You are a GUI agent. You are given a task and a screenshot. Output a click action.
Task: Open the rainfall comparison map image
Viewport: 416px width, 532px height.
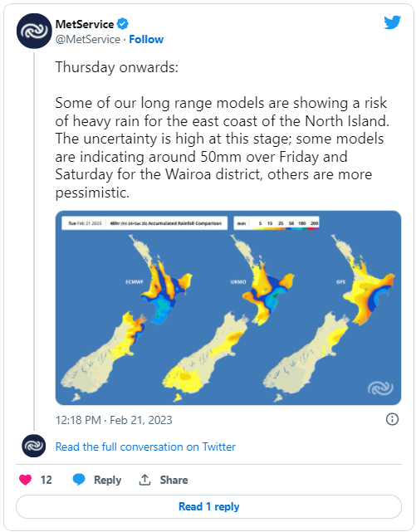(x=228, y=308)
